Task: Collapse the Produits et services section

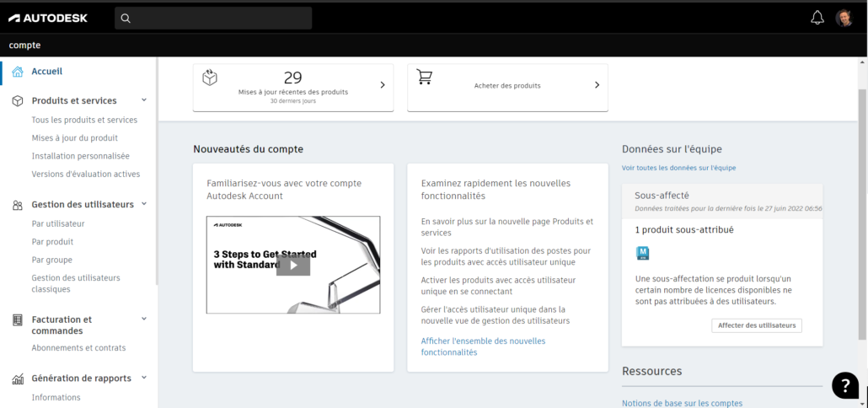Action: 144,100
